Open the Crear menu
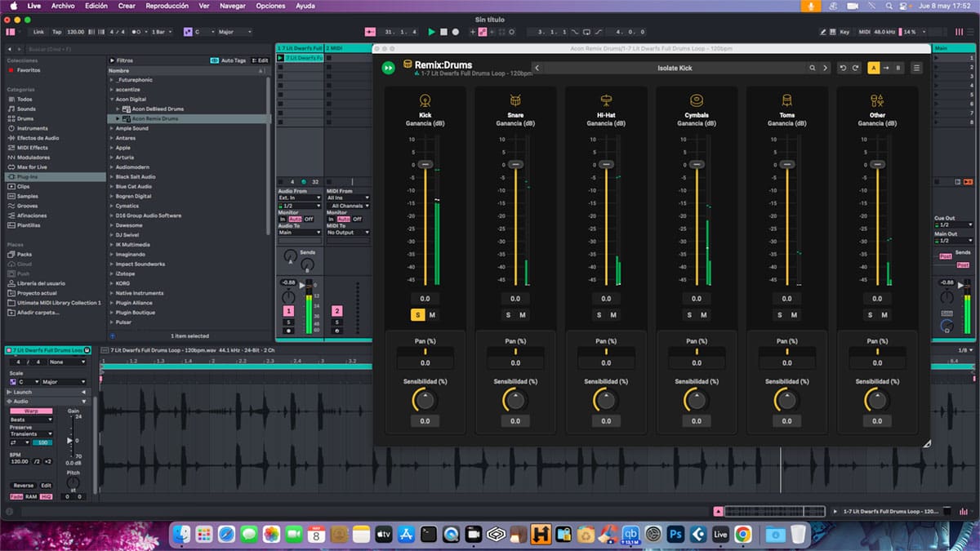The image size is (980, 551). point(127,6)
